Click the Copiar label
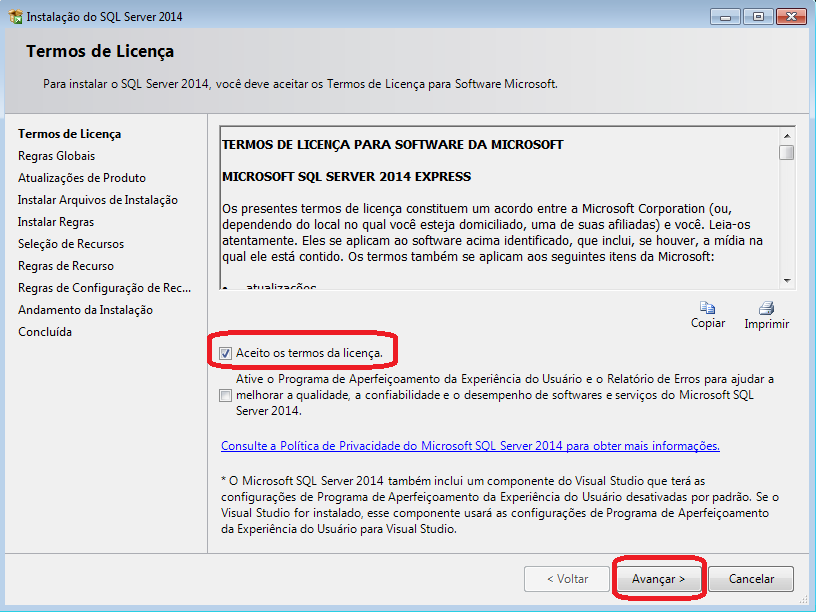 point(708,323)
